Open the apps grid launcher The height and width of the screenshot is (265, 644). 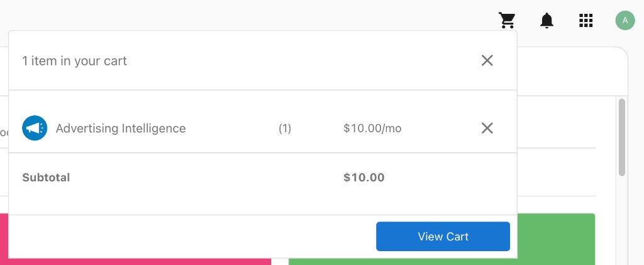tap(586, 21)
